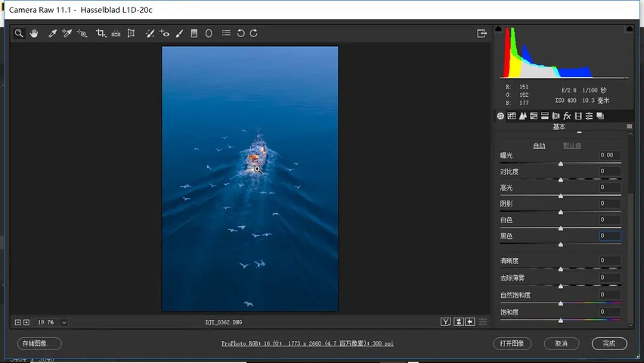Click the 默认值 default link
The height and width of the screenshot is (363, 644).
pyautogui.click(x=571, y=145)
